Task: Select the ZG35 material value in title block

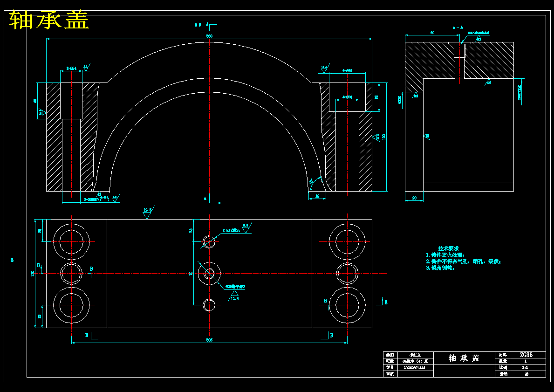Action: tap(526, 355)
